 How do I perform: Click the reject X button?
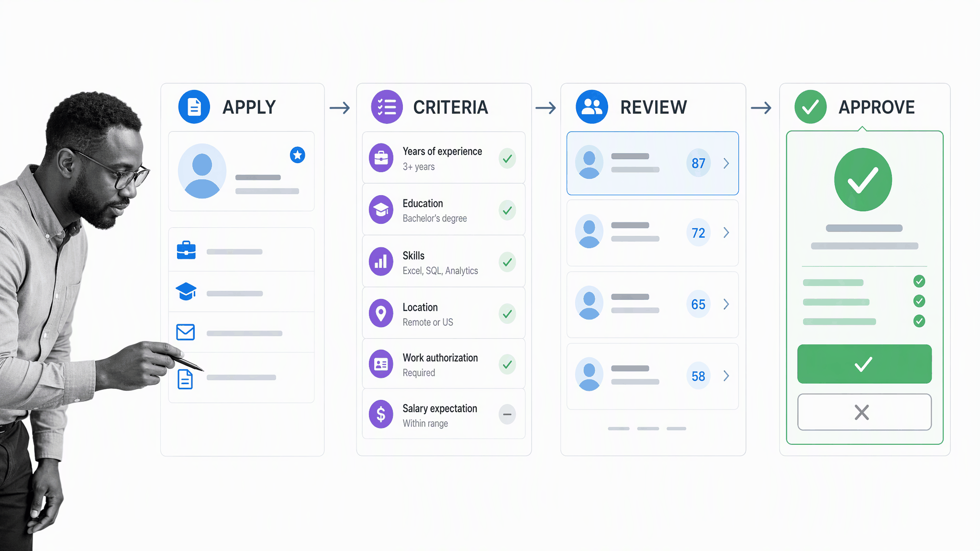[x=864, y=412]
